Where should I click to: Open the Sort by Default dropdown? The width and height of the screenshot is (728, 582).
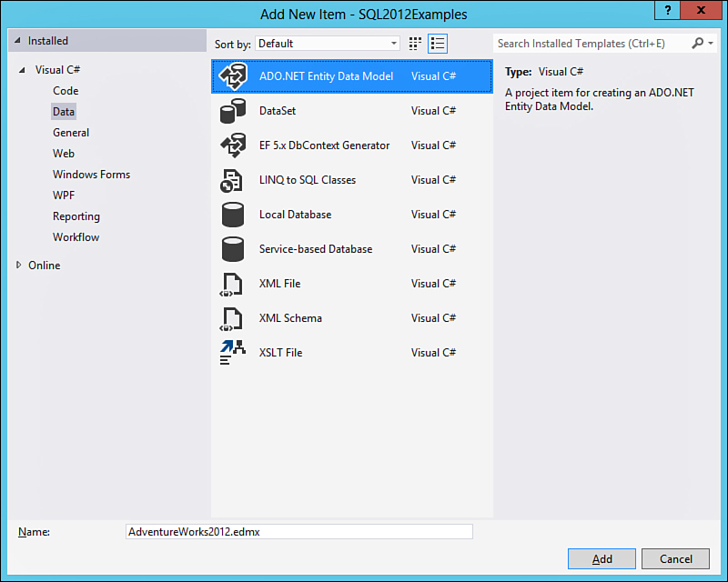(x=328, y=44)
